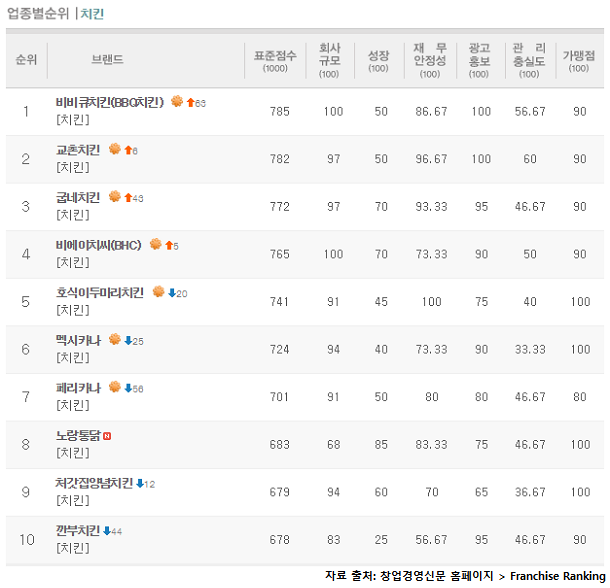
Task: Click the 업종별순위 heading text
Action: [38, 14]
